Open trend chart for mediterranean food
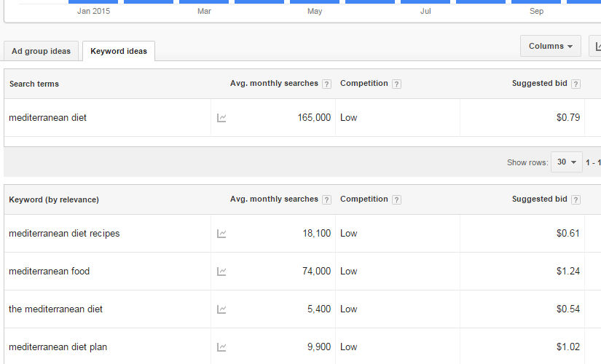The height and width of the screenshot is (364, 601). (221, 272)
